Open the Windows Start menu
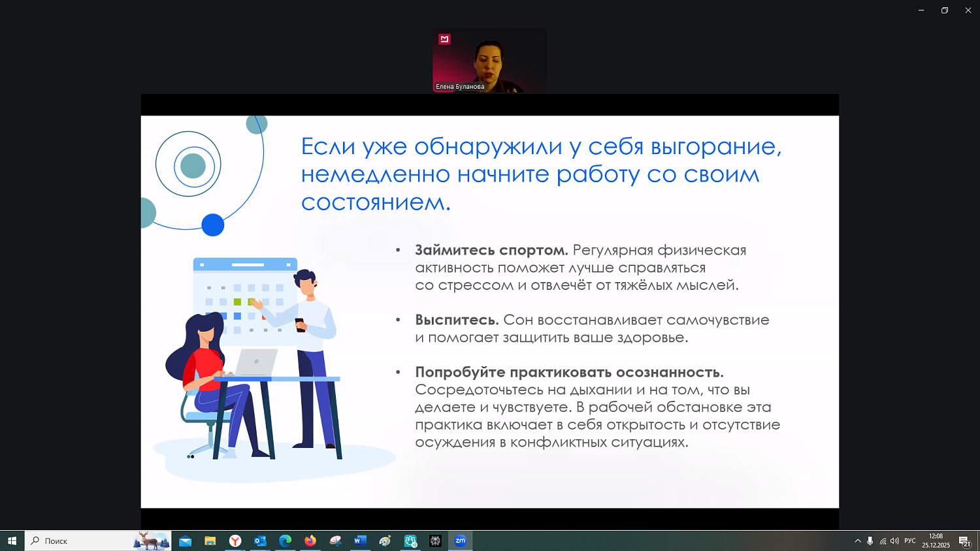Screen dimensions: 980x551 (x=13, y=541)
